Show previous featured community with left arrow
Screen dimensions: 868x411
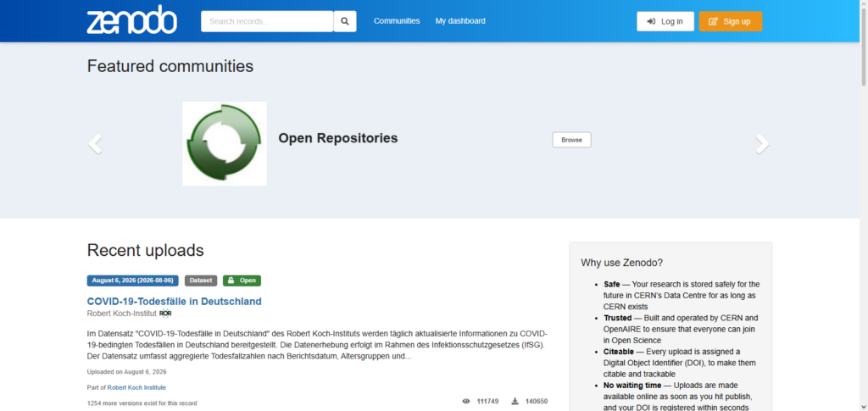click(95, 144)
